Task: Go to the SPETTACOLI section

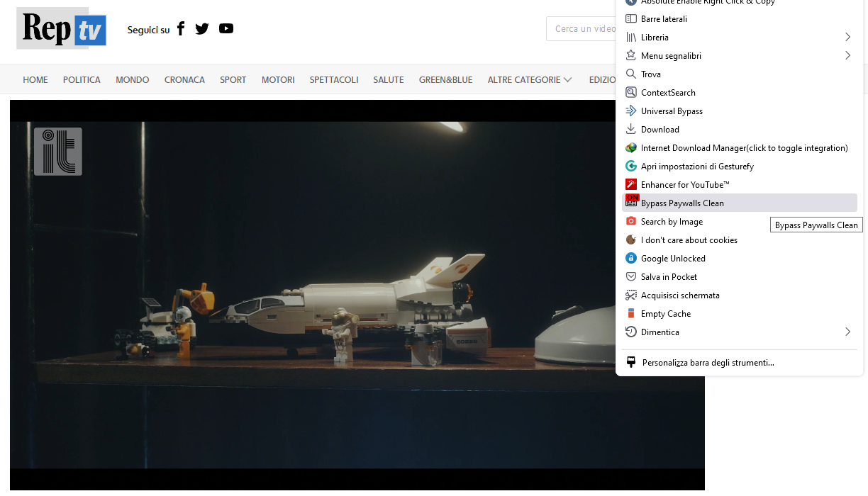Action: pyautogui.click(x=334, y=80)
